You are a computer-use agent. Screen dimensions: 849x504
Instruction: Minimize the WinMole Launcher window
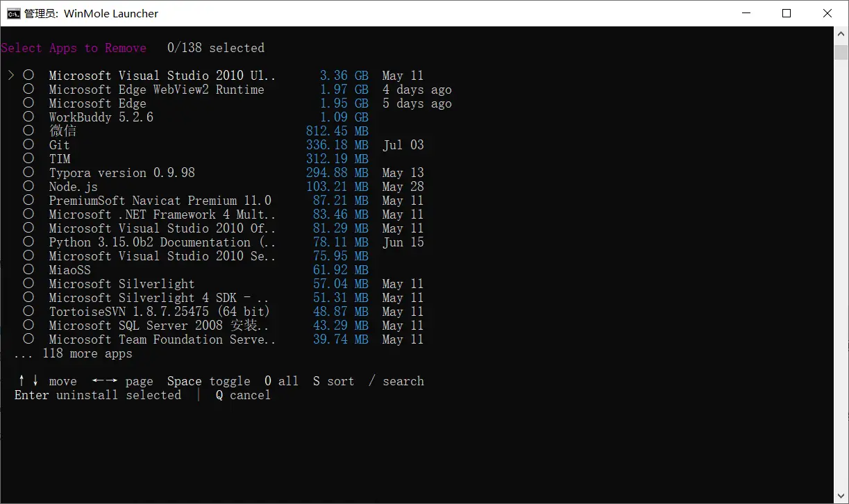pyautogui.click(x=746, y=13)
